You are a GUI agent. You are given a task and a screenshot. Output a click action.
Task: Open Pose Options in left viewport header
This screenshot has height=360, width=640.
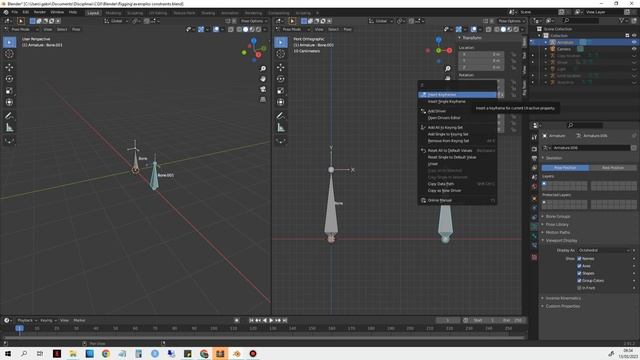click(253, 21)
